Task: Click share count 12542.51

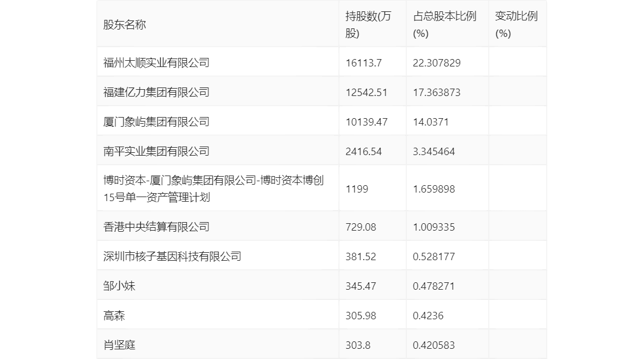Action: tap(366, 93)
